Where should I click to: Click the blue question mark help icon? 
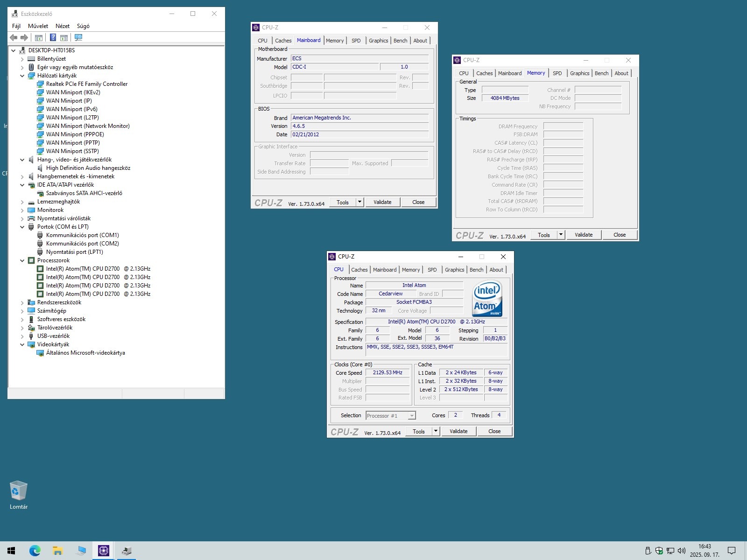click(53, 38)
